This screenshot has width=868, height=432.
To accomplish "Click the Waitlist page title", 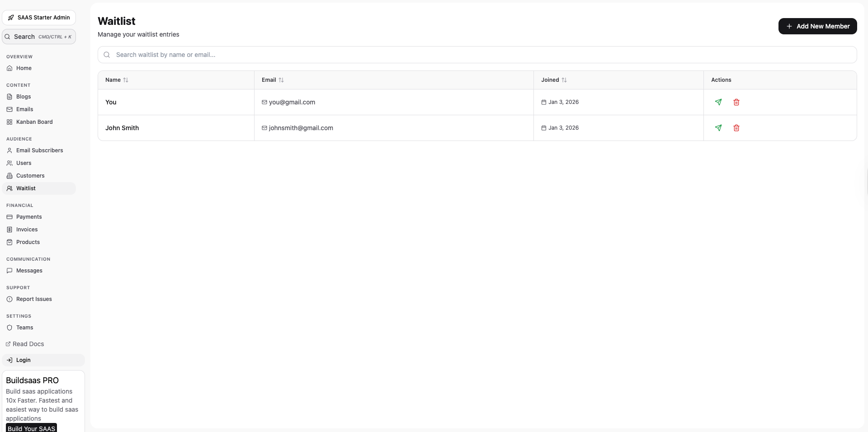I will pos(117,21).
